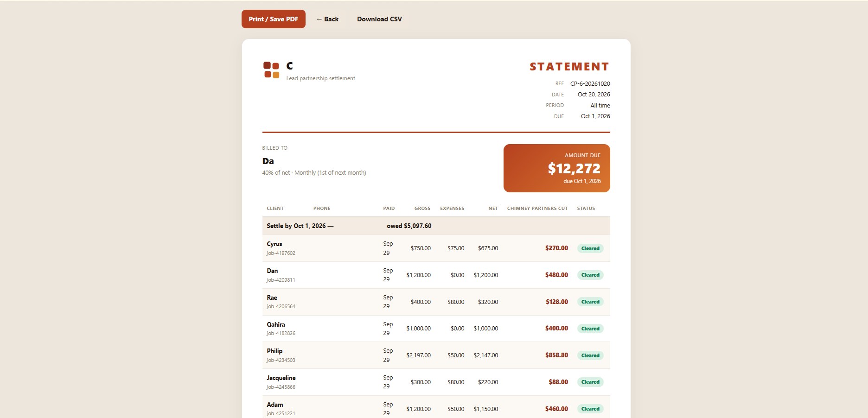Go back using the Back button
Viewport: 868px width, 418px height.
coord(327,19)
